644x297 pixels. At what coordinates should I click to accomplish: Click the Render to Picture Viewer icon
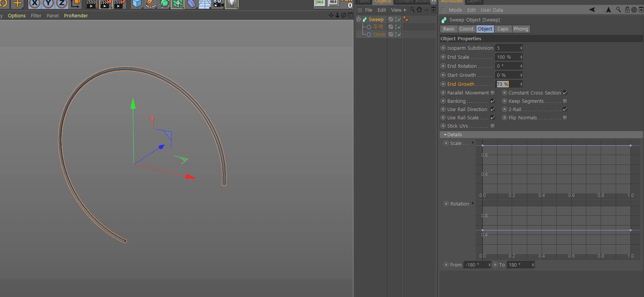point(106,4)
